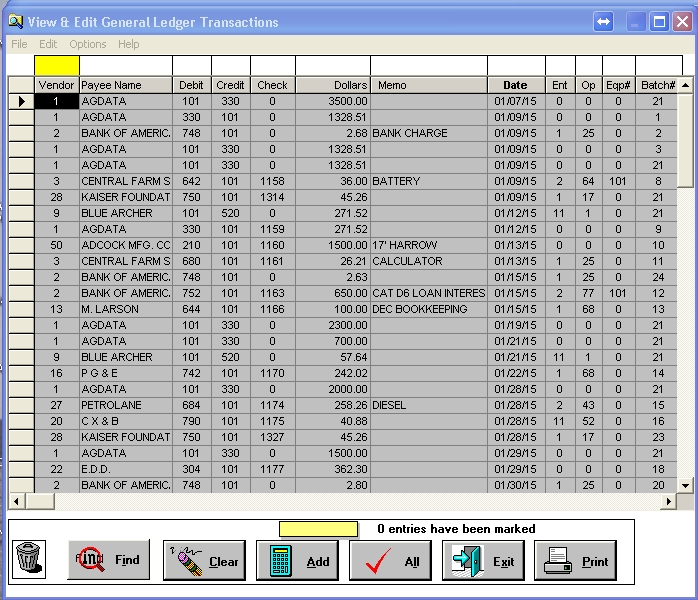Click the KAISER FOUNDAT row with check 1314
This screenshot has height=600, width=698.
point(343,197)
